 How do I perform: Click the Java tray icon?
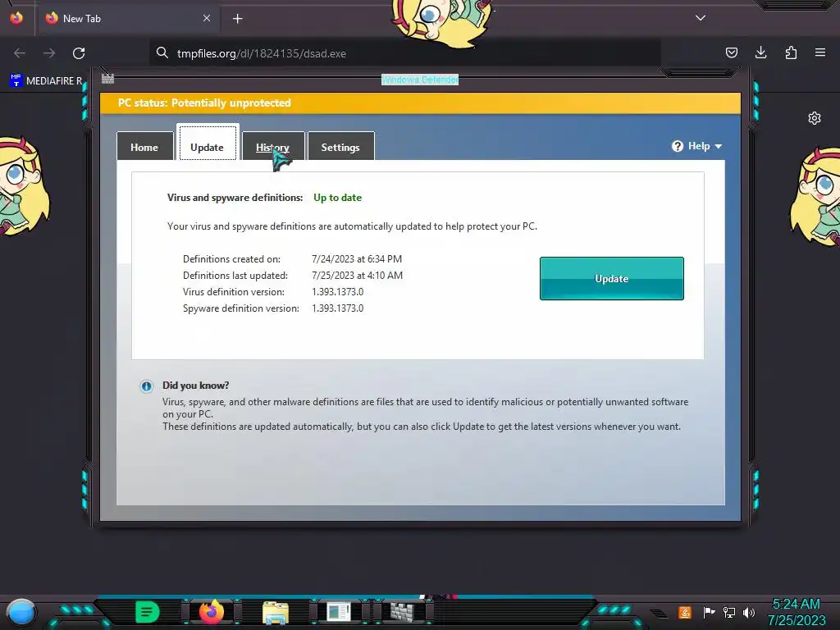(685, 612)
